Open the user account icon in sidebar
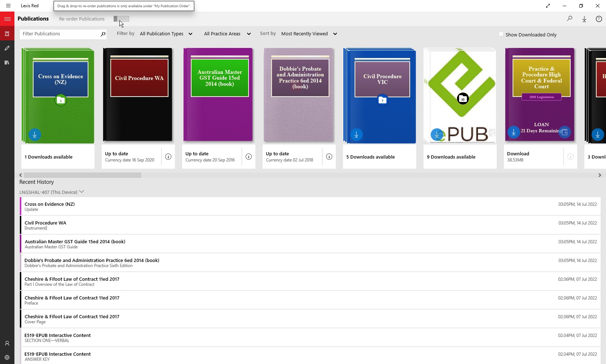Screen dimensions: 606x364 tap(7, 343)
